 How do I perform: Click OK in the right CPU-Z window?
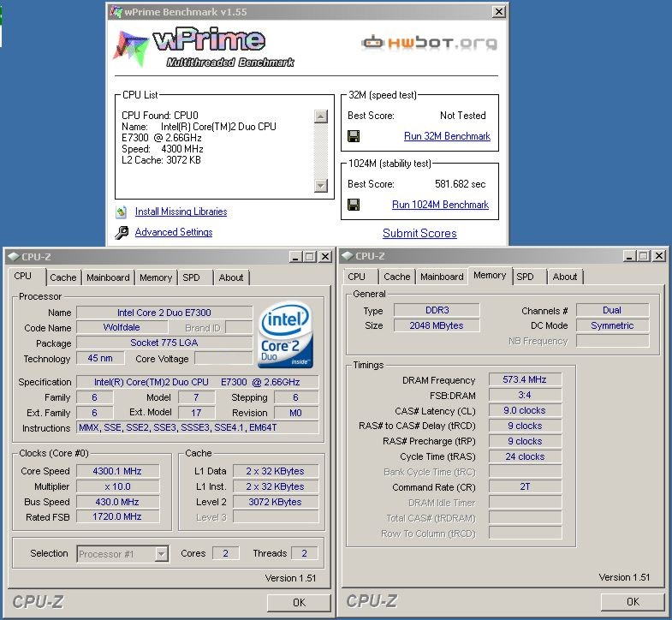tap(633, 601)
